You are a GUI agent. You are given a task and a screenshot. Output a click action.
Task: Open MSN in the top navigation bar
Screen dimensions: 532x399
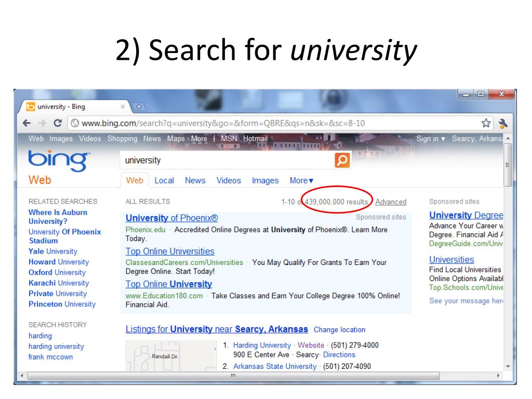tap(229, 139)
